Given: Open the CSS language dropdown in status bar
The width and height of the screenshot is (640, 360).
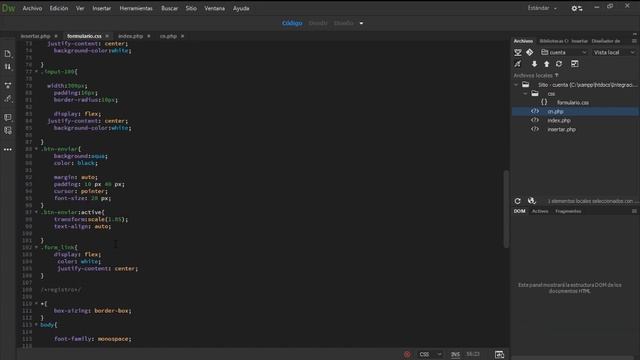Looking at the screenshot, I should click(430, 354).
